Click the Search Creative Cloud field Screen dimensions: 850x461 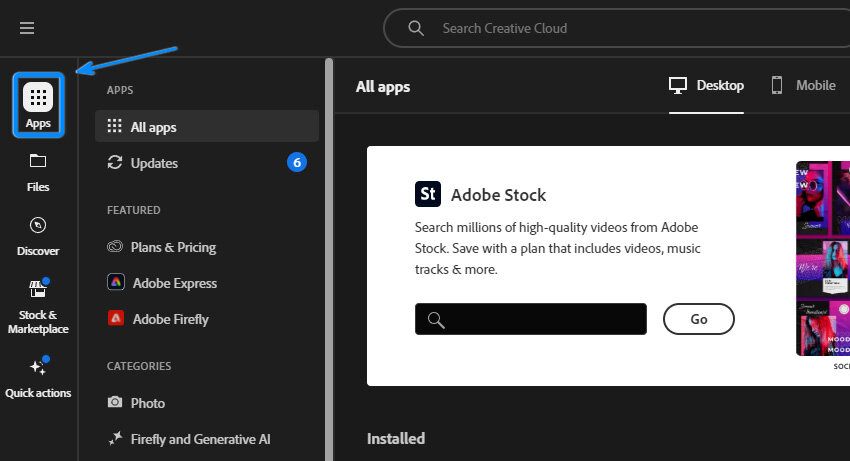pyautogui.click(x=616, y=28)
